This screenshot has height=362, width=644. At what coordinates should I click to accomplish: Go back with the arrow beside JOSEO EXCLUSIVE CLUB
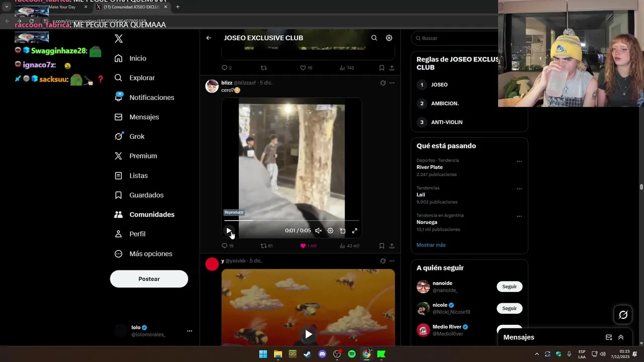pyautogui.click(x=209, y=38)
